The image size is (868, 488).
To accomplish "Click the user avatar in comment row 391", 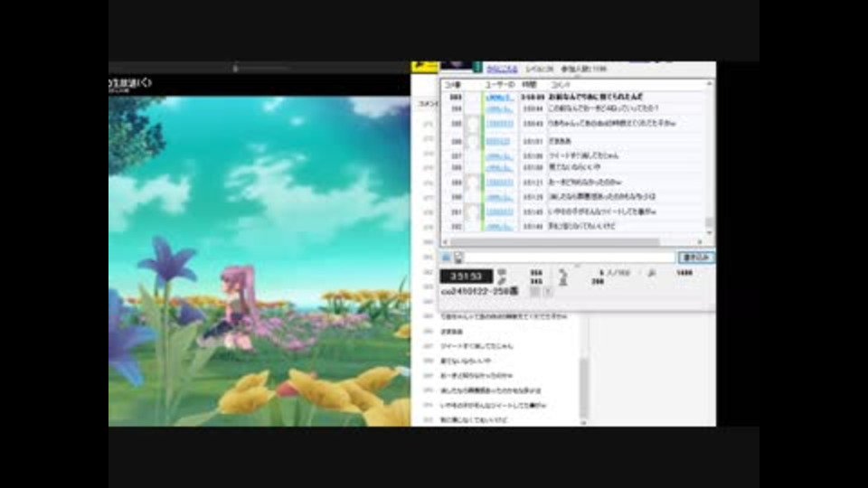I will (x=472, y=212).
